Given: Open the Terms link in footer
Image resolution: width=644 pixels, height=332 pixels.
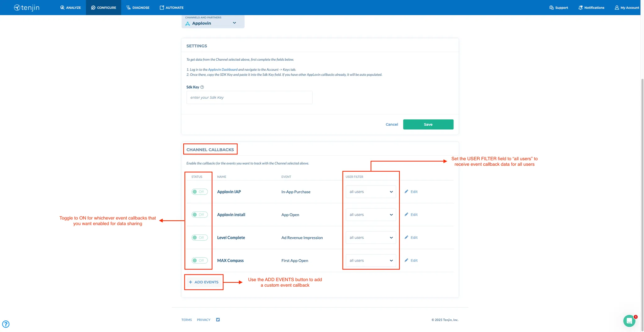Looking at the screenshot, I should 186,320.
